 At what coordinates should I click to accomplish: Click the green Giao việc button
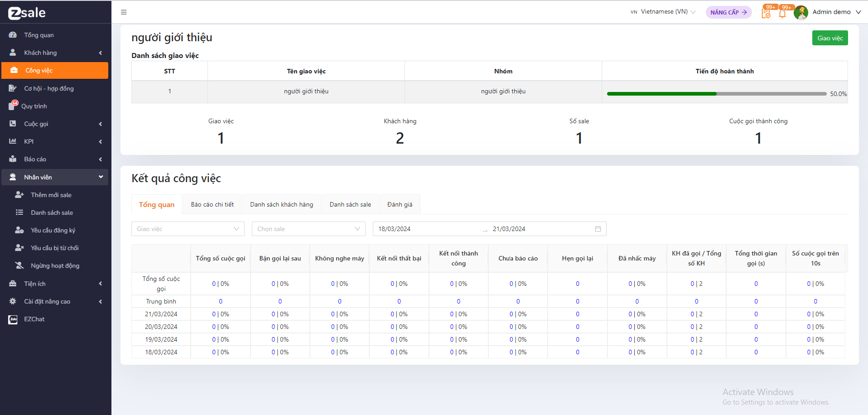coord(830,38)
